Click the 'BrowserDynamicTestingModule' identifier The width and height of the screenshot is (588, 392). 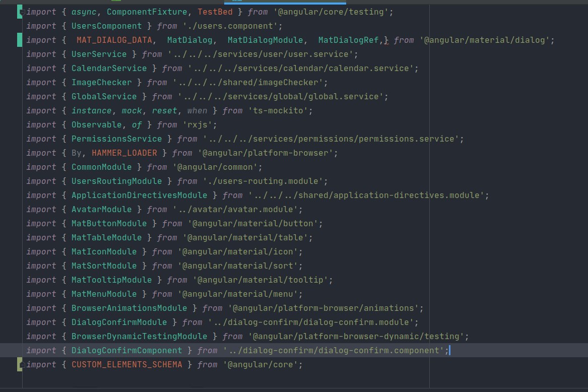pyautogui.click(x=139, y=337)
